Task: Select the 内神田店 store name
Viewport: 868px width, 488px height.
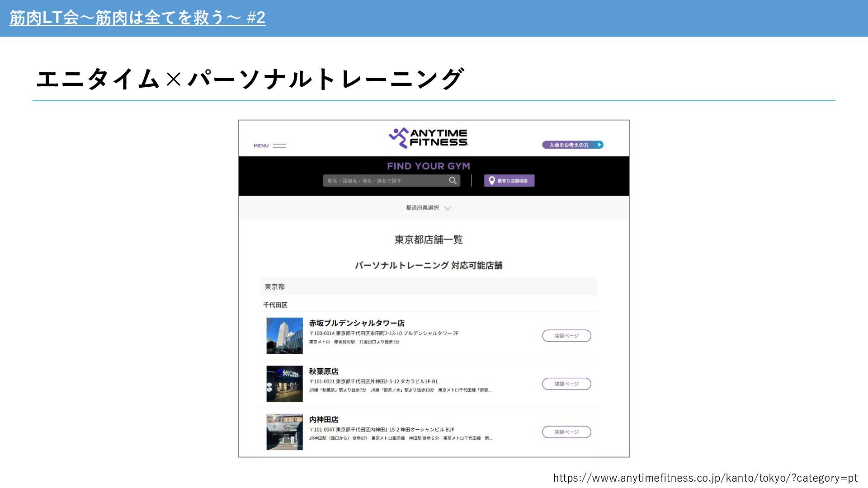Action: (x=324, y=420)
